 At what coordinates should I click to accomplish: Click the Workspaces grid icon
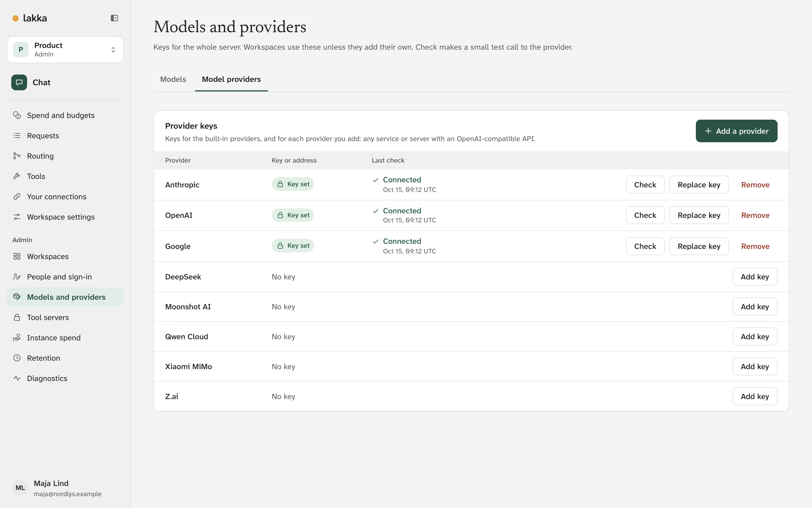[x=17, y=256]
